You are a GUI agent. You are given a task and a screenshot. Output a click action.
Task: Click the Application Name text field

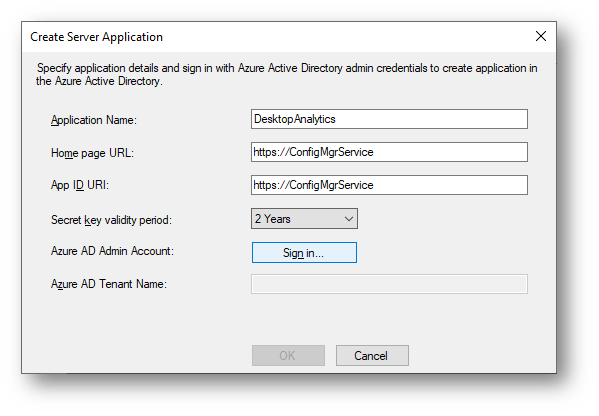click(389, 119)
